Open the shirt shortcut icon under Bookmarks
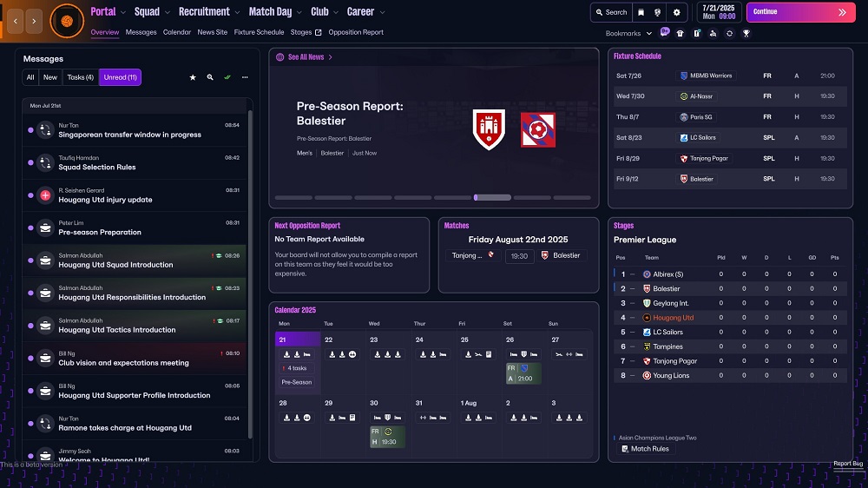 [x=680, y=34]
